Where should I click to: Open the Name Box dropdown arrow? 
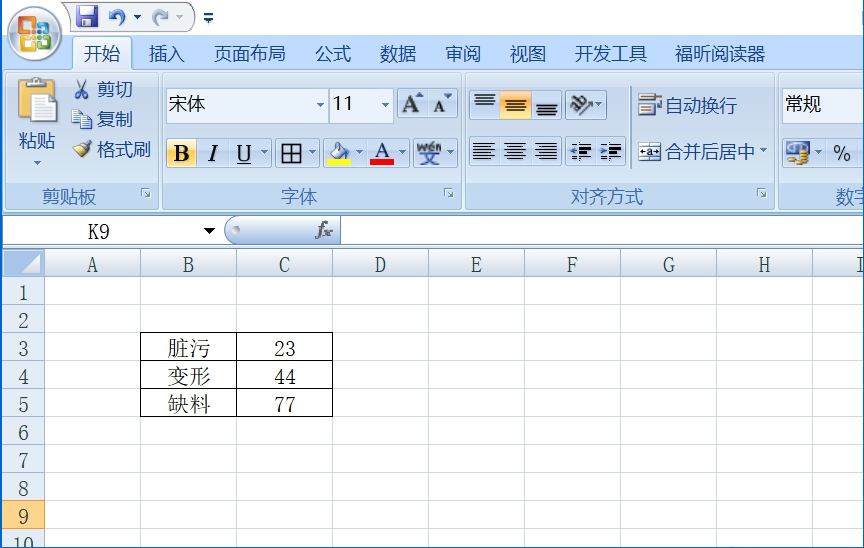(x=209, y=231)
